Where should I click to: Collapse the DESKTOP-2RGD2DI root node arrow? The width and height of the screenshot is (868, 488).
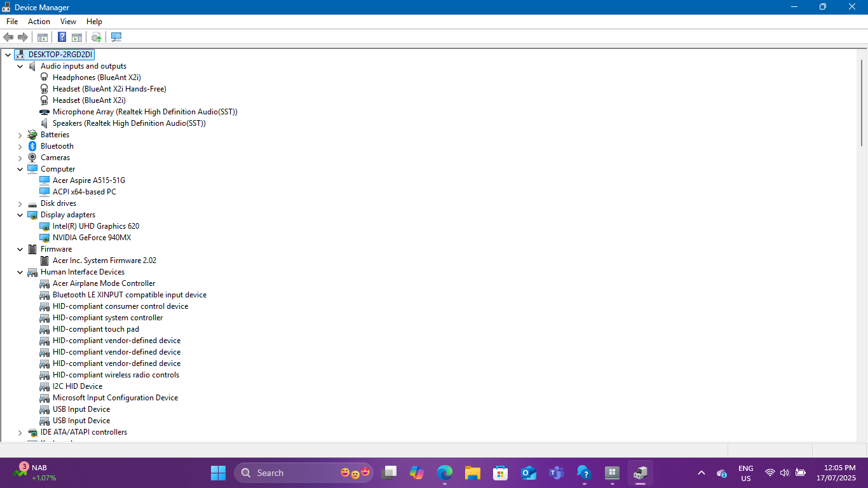[x=8, y=55]
